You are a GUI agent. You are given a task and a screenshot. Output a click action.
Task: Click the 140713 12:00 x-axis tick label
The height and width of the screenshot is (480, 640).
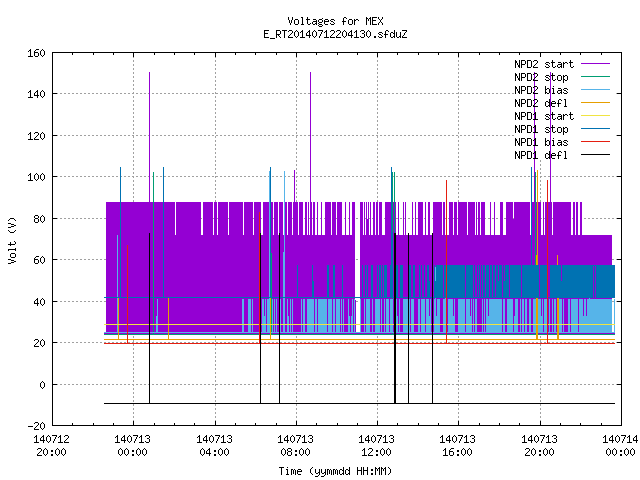(x=376, y=446)
